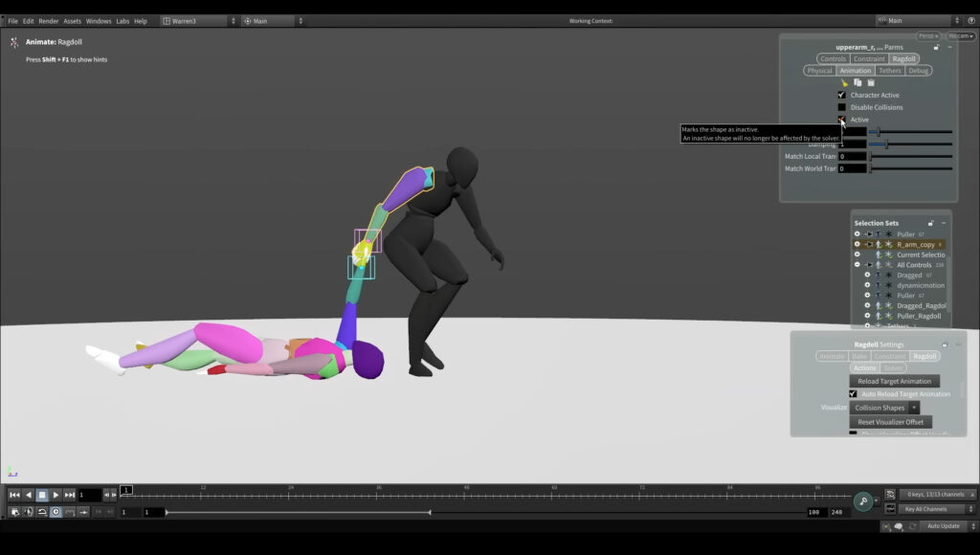Click the speech bubble icon near Auto Update
The height and width of the screenshot is (555, 980).
click(898, 526)
